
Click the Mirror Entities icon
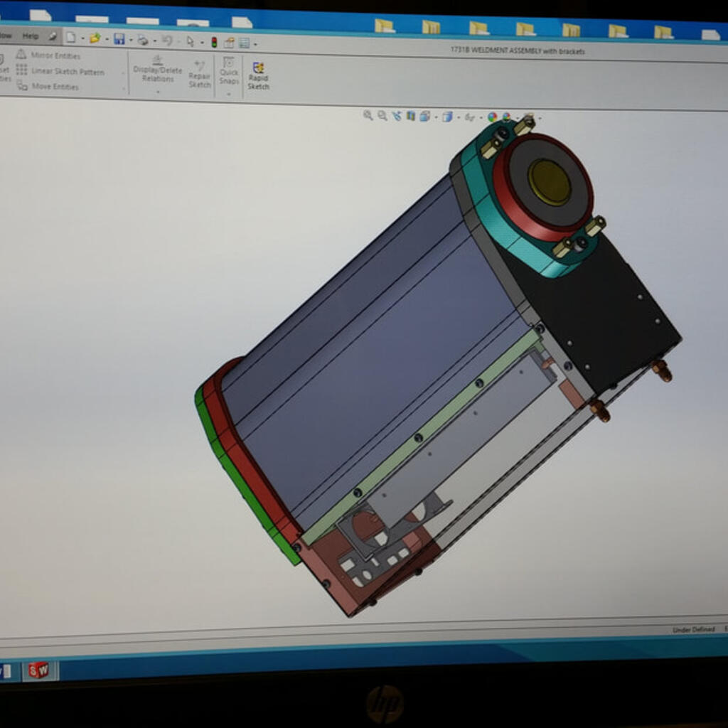click(21, 54)
